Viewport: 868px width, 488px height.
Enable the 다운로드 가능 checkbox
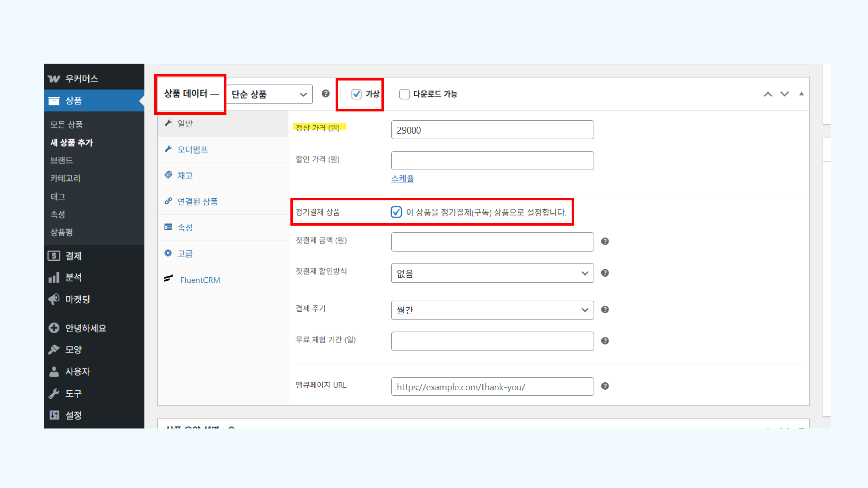tap(404, 94)
